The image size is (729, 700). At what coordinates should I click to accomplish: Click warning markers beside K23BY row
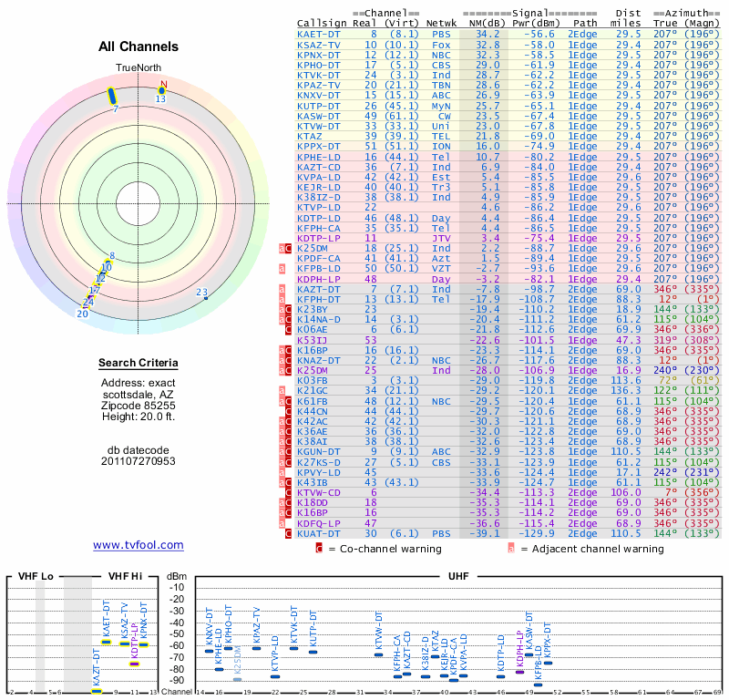(x=285, y=309)
